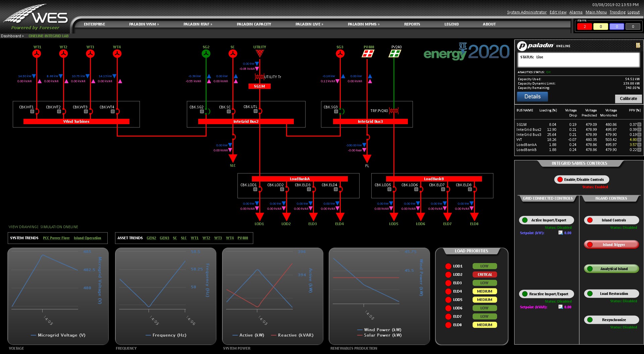
Task: Open the ABOUT menu item
Action: 489,24
